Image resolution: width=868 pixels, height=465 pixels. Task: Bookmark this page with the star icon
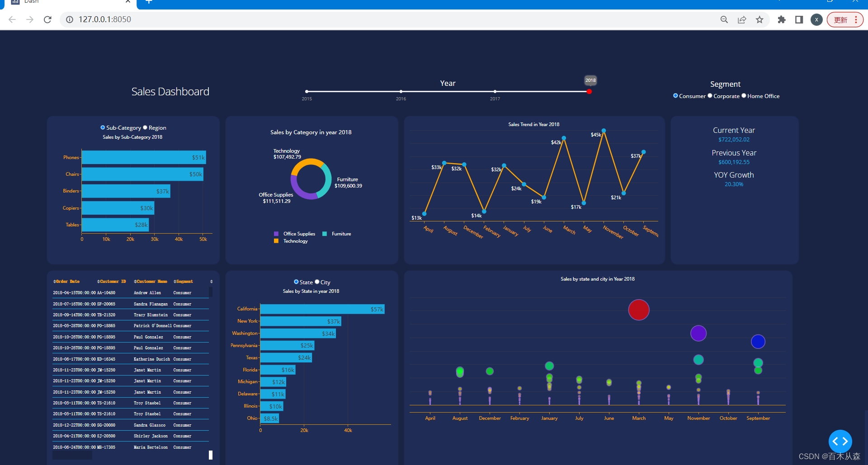coord(759,19)
